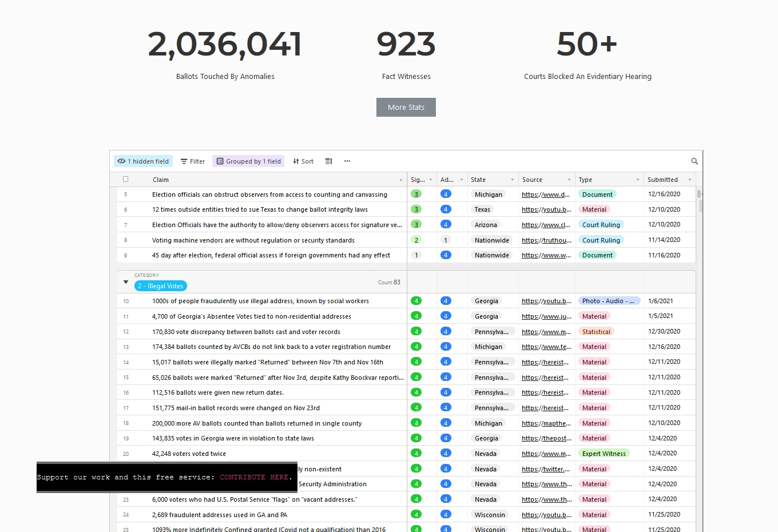The height and width of the screenshot is (532, 778).
Task: Click the 1 hidden field button
Action: pyautogui.click(x=143, y=161)
